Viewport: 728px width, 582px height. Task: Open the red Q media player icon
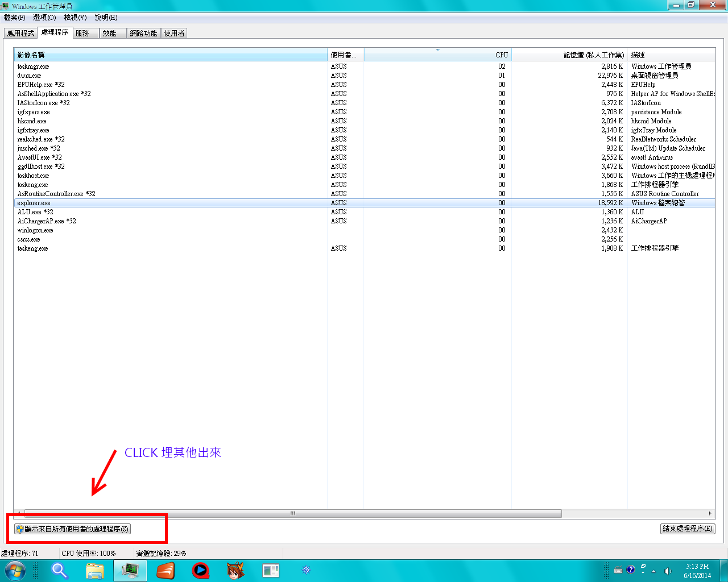point(200,570)
